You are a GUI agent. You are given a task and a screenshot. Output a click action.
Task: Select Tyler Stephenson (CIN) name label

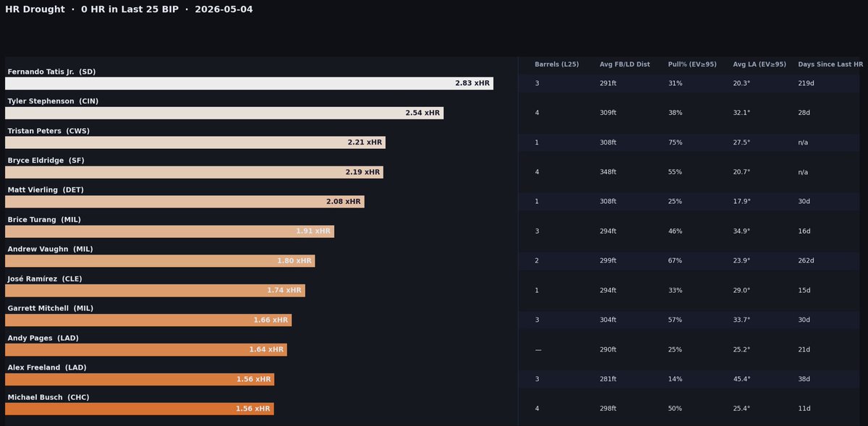(x=53, y=101)
